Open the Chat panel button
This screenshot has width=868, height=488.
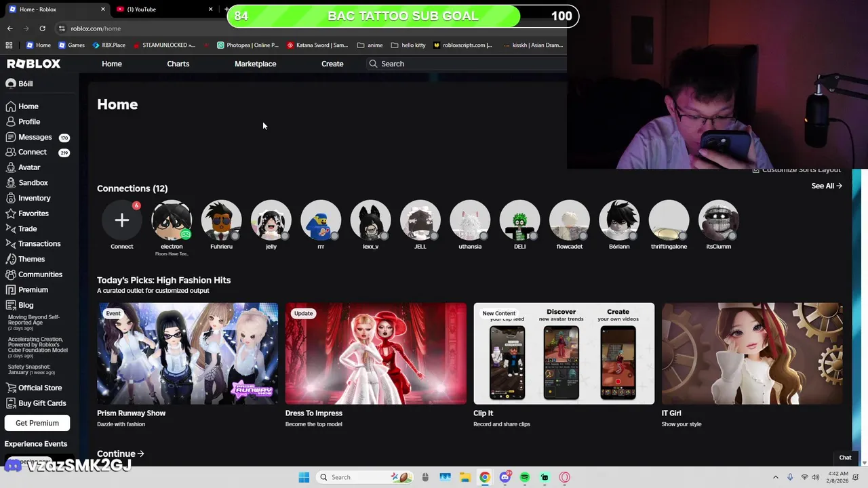point(845,457)
